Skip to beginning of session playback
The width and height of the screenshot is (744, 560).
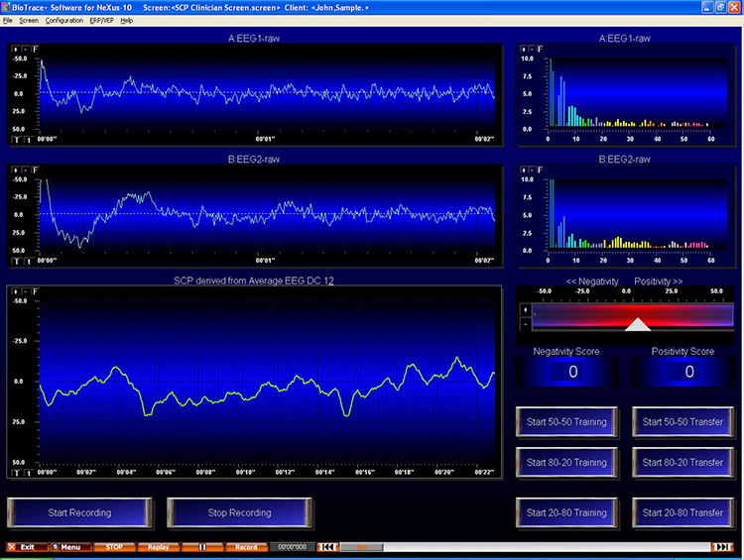tap(328, 547)
